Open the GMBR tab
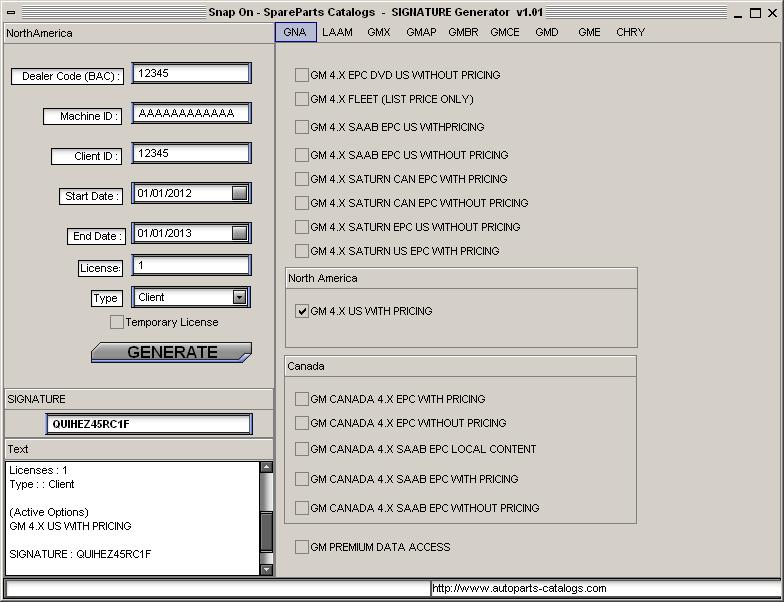This screenshot has height=602, width=784. (463, 32)
